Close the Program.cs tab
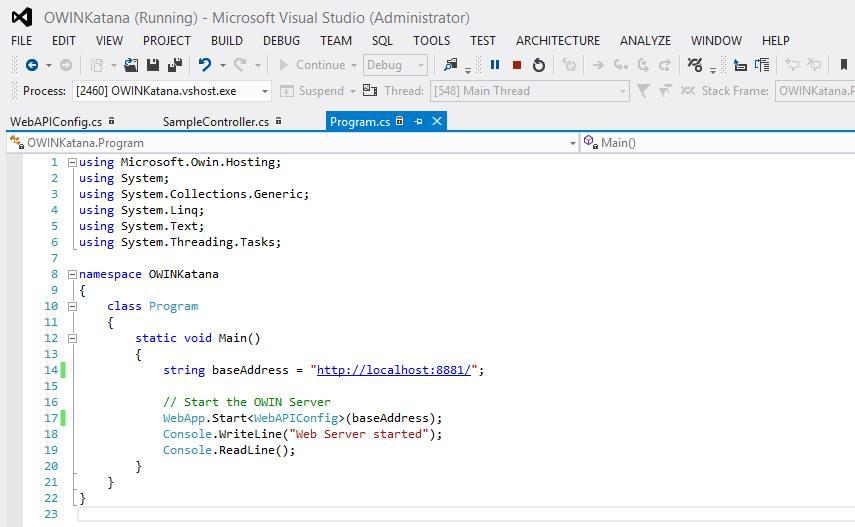 point(437,121)
